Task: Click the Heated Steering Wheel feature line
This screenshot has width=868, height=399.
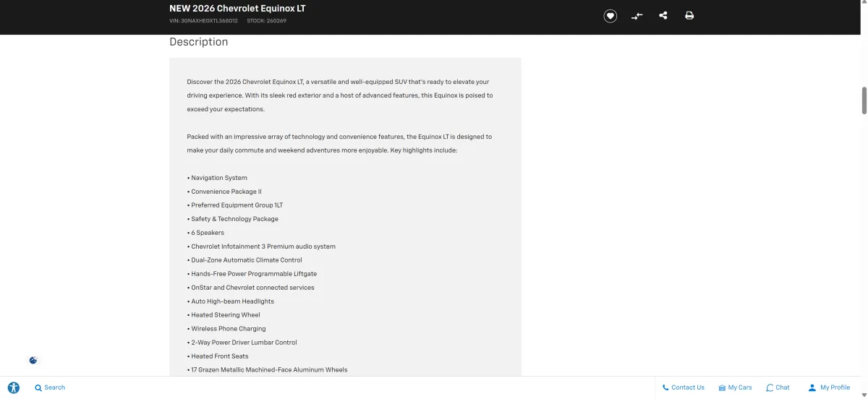Action: point(225,315)
